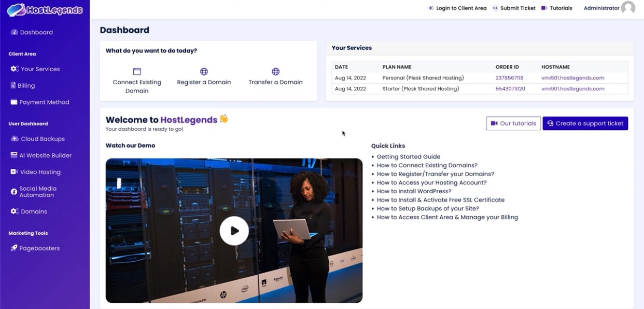Open AI Website Builder
Image resolution: width=644 pixels, height=309 pixels.
45,155
